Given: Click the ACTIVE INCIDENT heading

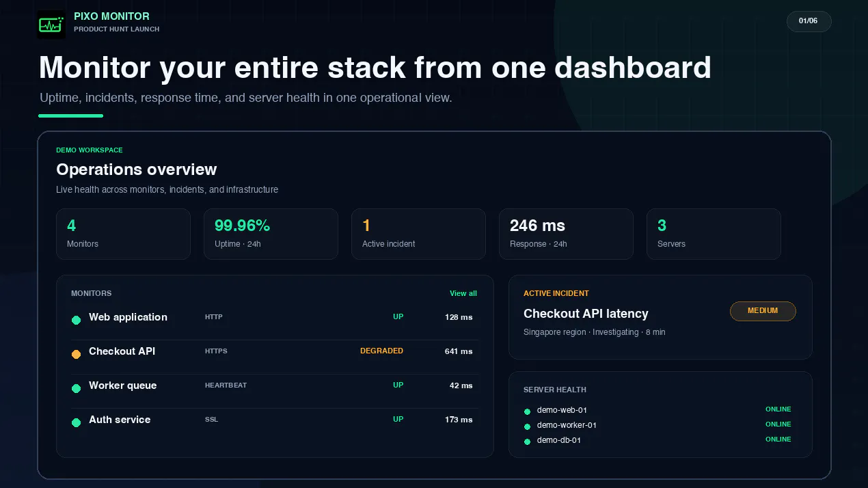Looking at the screenshot, I should 556,293.
